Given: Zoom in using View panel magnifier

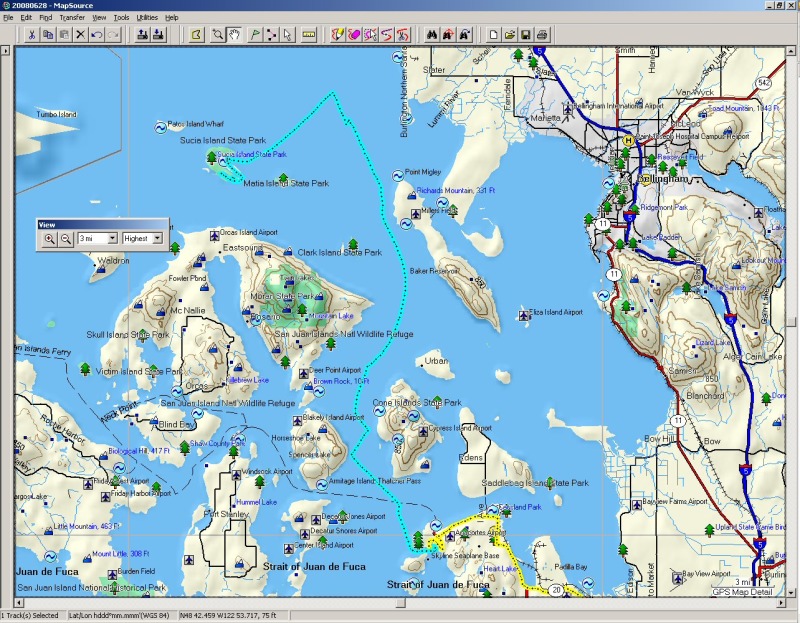Looking at the screenshot, I should (49, 238).
